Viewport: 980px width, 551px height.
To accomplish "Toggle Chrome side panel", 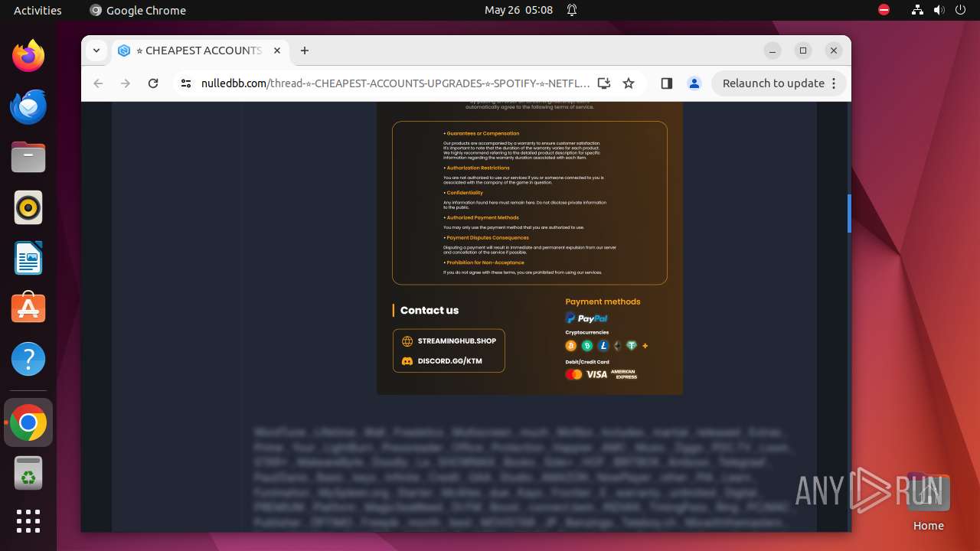I will tap(666, 83).
